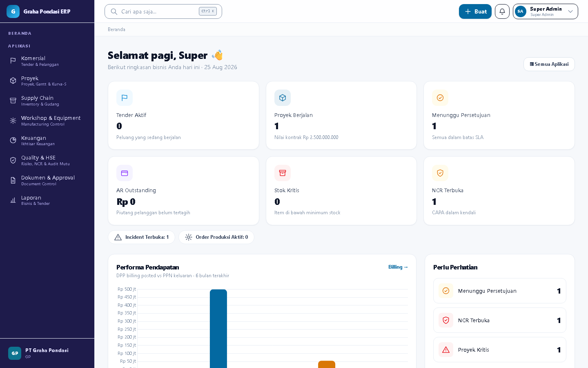Click the small orange chart bar

pos(327,364)
